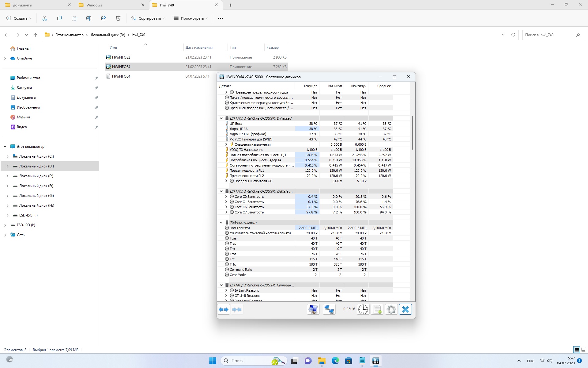
Task: Select the HWiNFO32 file in list
Action: tap(121, 57)
